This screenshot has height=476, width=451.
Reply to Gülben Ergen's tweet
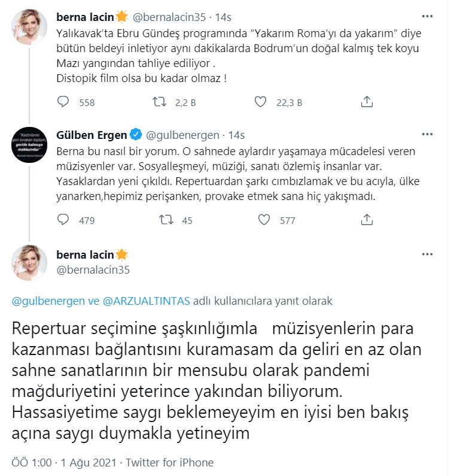pyautogui.click(x=63, y=220)
